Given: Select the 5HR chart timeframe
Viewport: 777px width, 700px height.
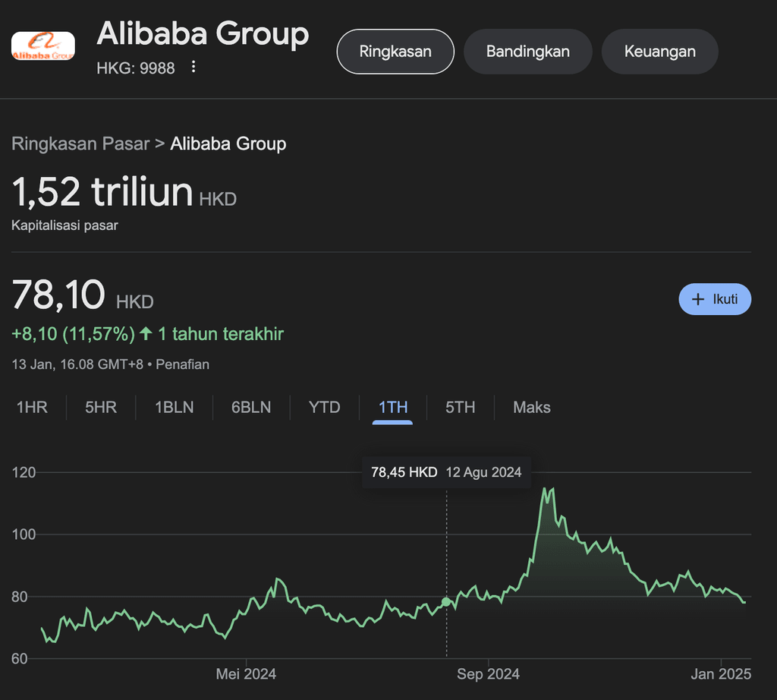Looking at the screenshot, I should pyautogui.click(x=99, y=408).
